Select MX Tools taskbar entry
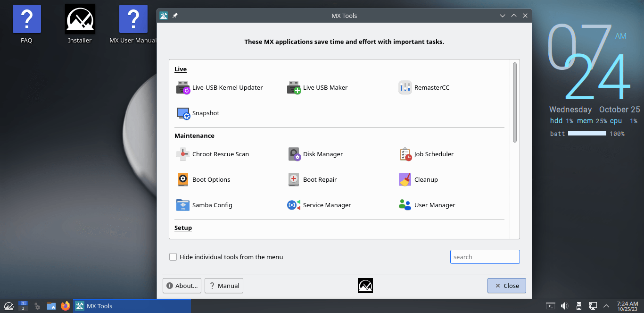This screenshot has width=644, height=313. pos(132,306)
